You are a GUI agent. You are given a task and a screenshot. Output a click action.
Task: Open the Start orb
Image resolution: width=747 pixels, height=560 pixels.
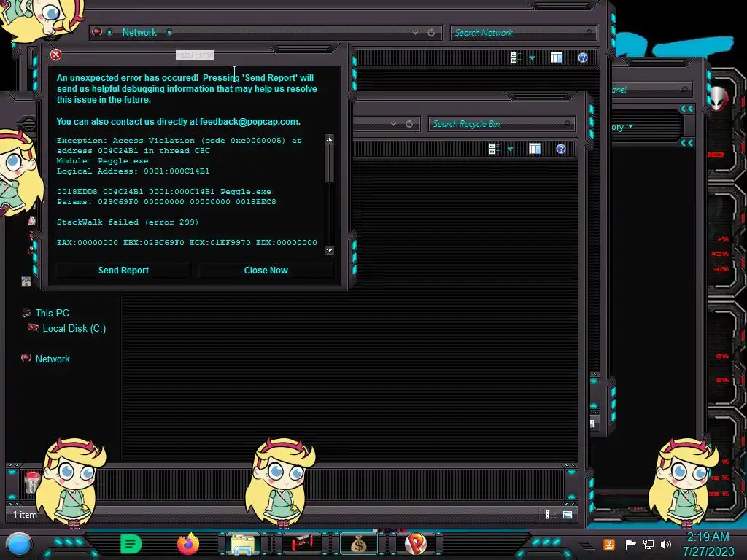click(19, 545)
